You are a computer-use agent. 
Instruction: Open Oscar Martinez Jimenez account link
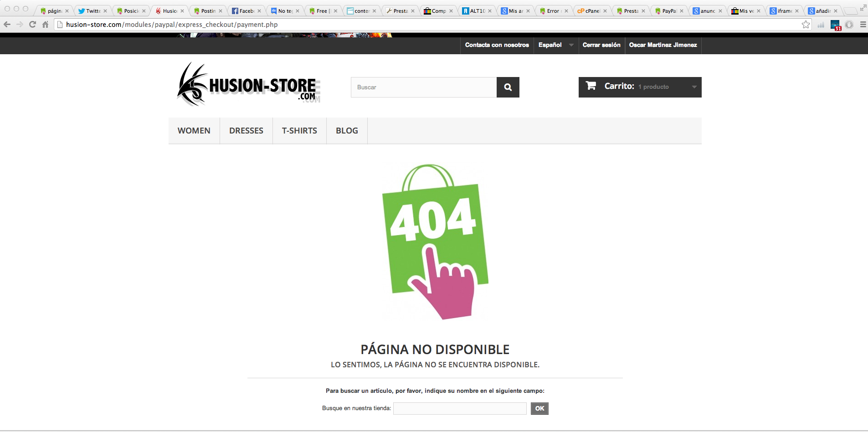coord(663,45)
